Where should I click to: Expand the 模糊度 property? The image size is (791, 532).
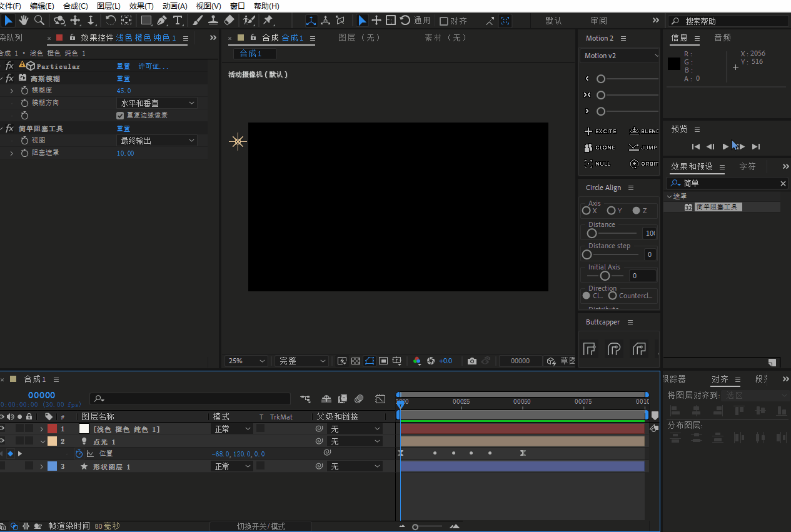11,91
